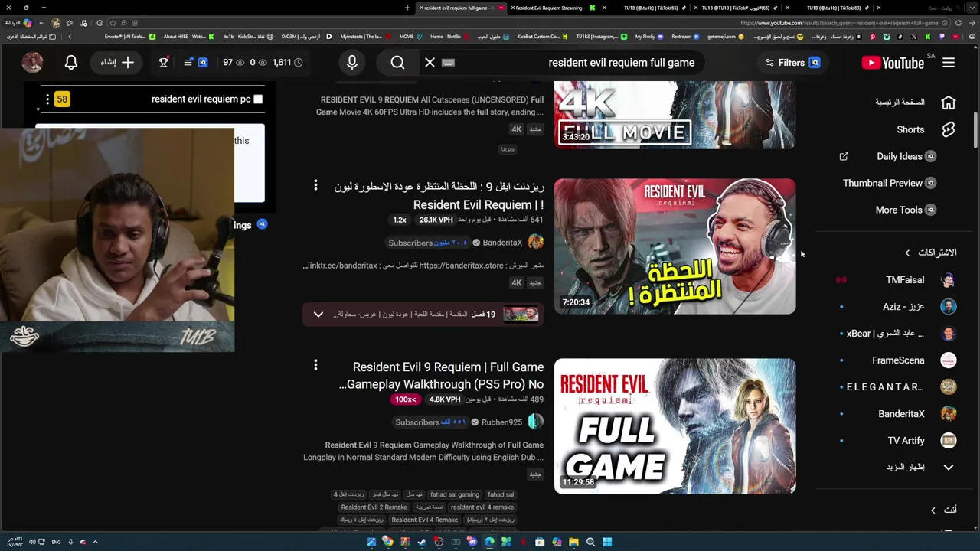Click the page vertical scrollbar
Viewport: 980px width, 551px height.
click(x=975, y=130)
